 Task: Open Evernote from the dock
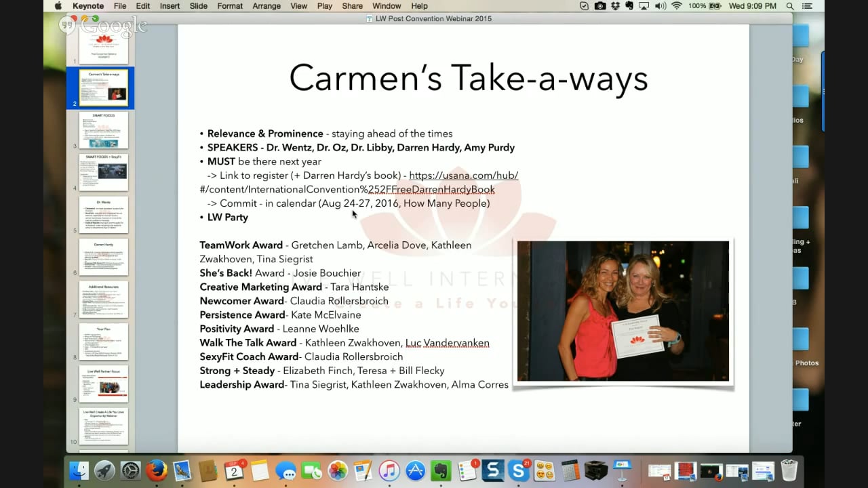point(441,470)
